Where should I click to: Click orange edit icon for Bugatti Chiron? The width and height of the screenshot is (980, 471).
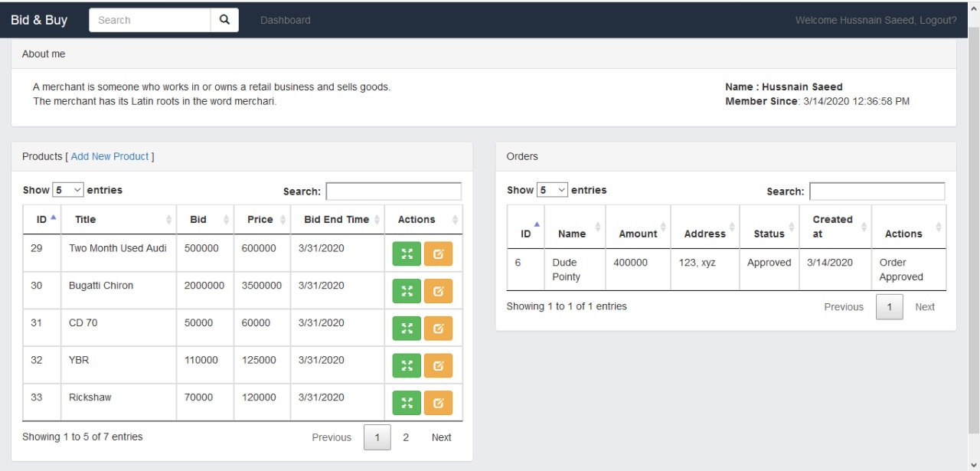pyautogui.click(x=438, y=292)
